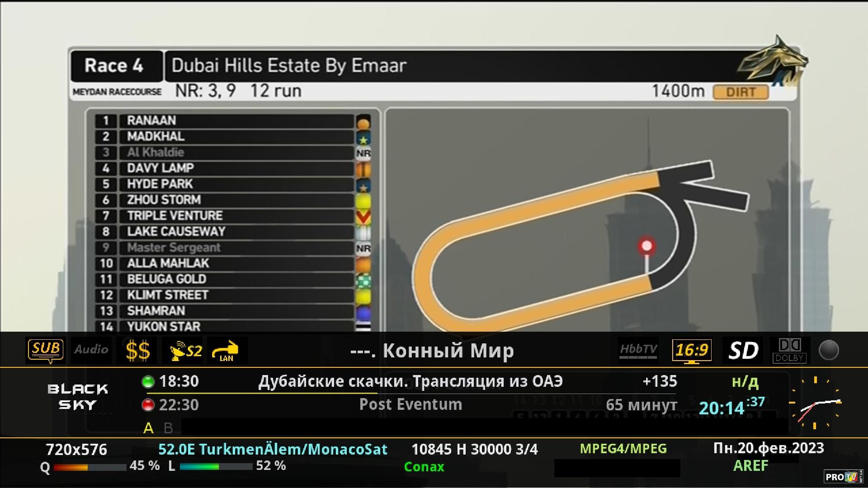Viewport: 868px width, 488px height.
Task: Click the Конный Мир channel name
Action: click(x=432, y=351)
